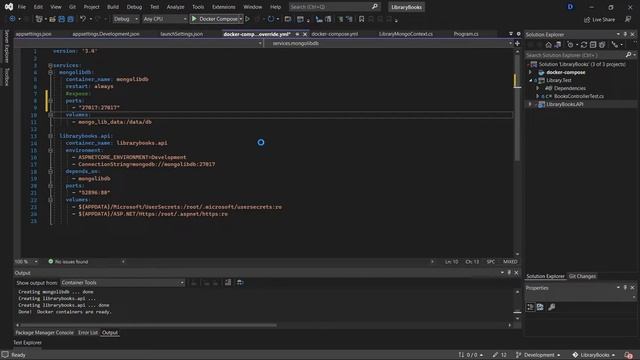
Task: Start debugging with Docker Compose button
Action: [x=215, y=19]
